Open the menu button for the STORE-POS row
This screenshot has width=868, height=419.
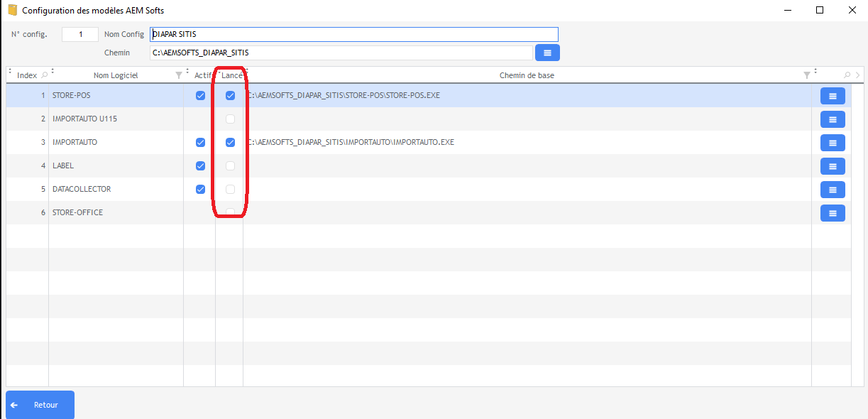pyautogui.click(x=832, y=96)
